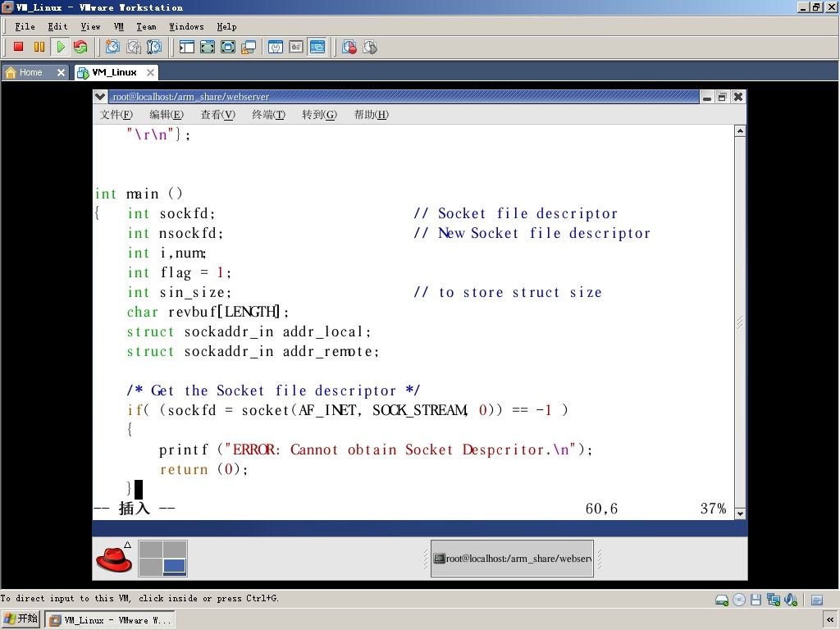Click the 'int main ()' line
840x630 pixels.
(x=139, y=194)
